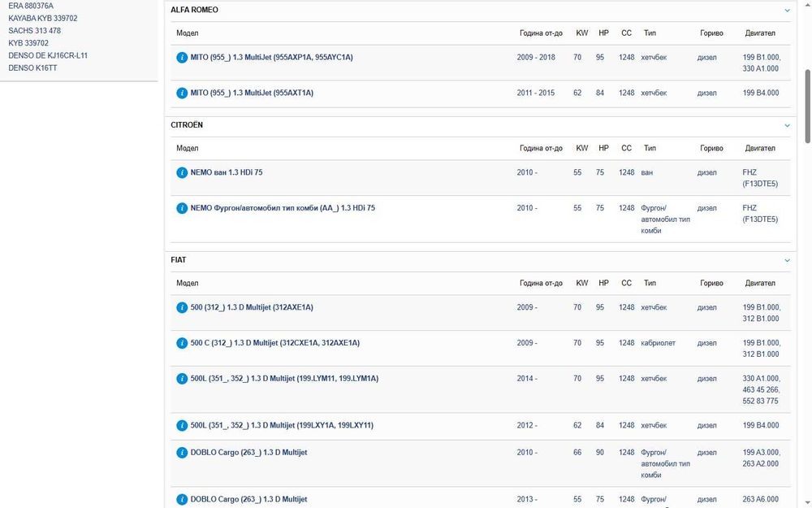Click year range 2009 - 2018
The width and height of the screenshot is (812, 508).
(x=536, y=58)
